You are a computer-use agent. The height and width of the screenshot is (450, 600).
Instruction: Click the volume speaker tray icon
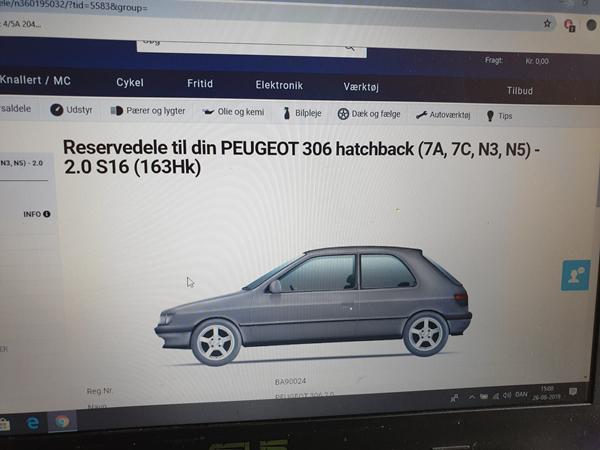point(507,395)
